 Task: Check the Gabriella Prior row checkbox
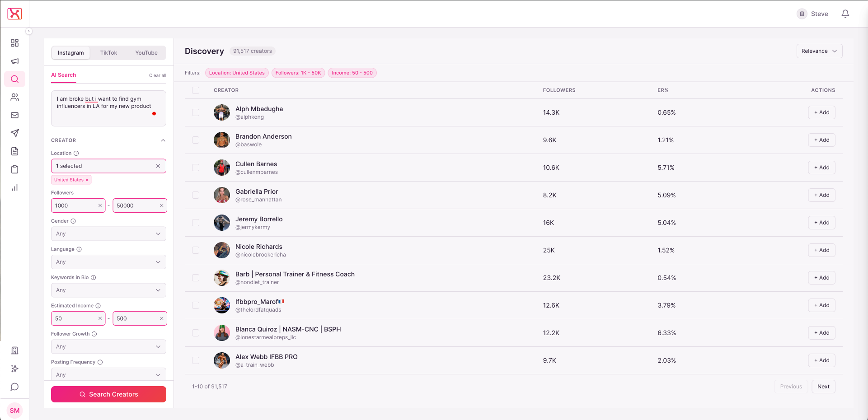(x=196, y=195)
